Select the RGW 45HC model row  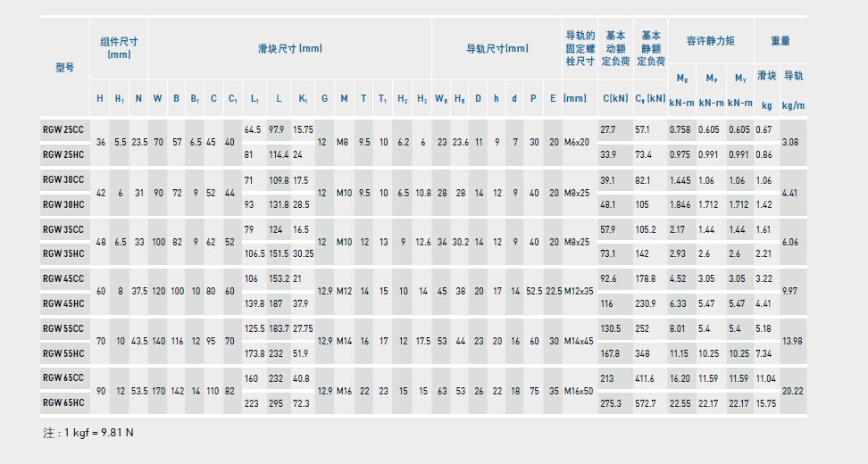[63, 304]
